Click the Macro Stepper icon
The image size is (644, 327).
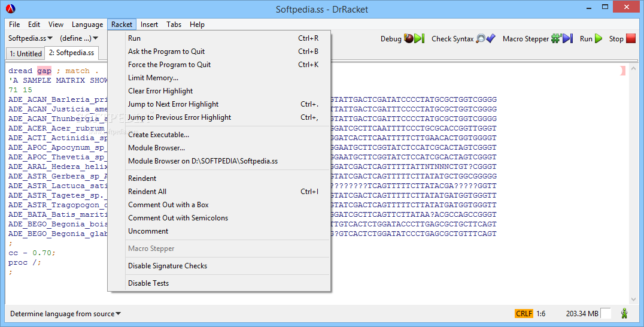coord(562,38)
